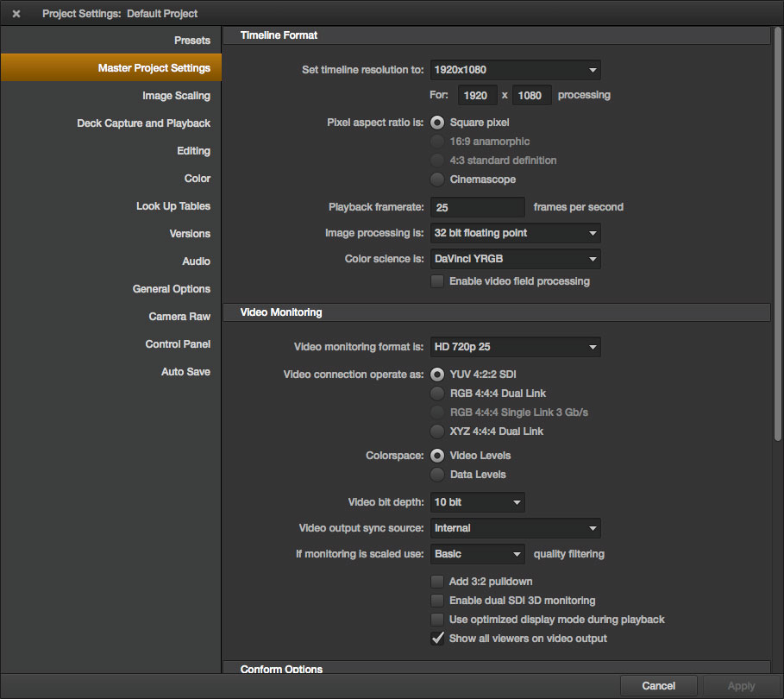This screenshot has height=699, width=784.
Task: Open the Look Up Tables section
Action: tap(172, 206)
